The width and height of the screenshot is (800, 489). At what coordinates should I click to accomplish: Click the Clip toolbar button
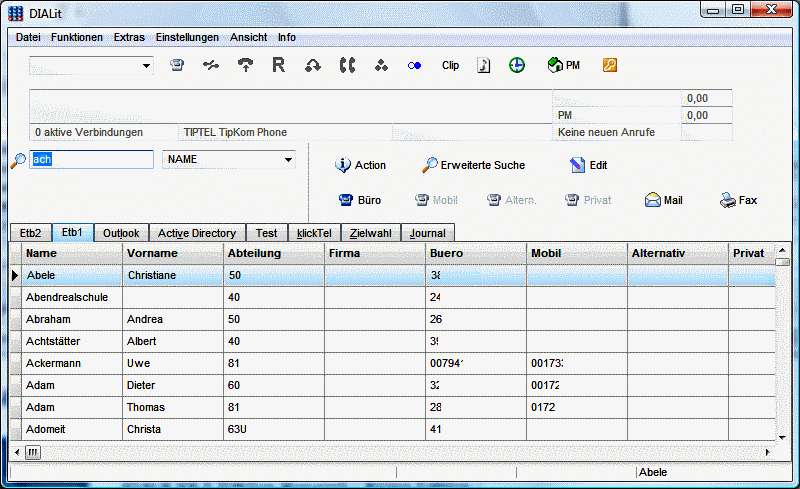click(x=451, y=65)
